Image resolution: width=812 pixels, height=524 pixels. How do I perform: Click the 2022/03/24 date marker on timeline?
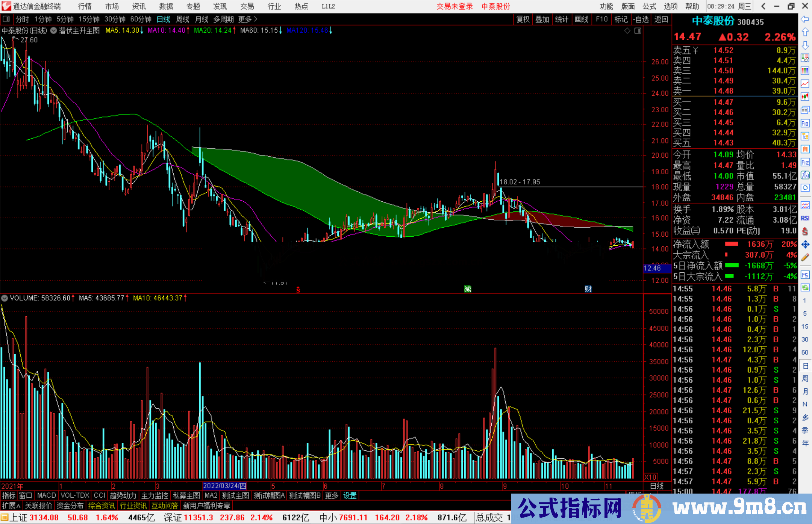tap(224, 486)
